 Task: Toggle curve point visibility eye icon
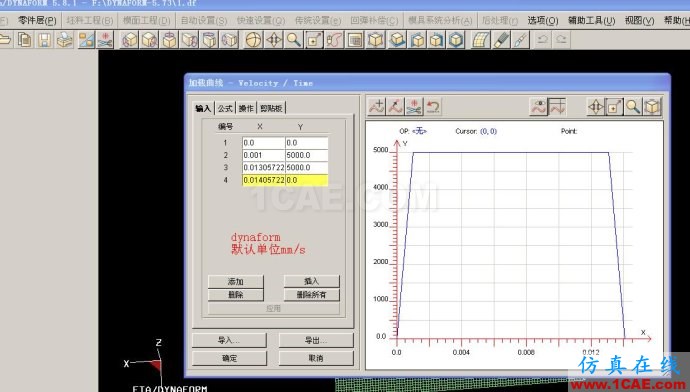click(x=539, y=107)
